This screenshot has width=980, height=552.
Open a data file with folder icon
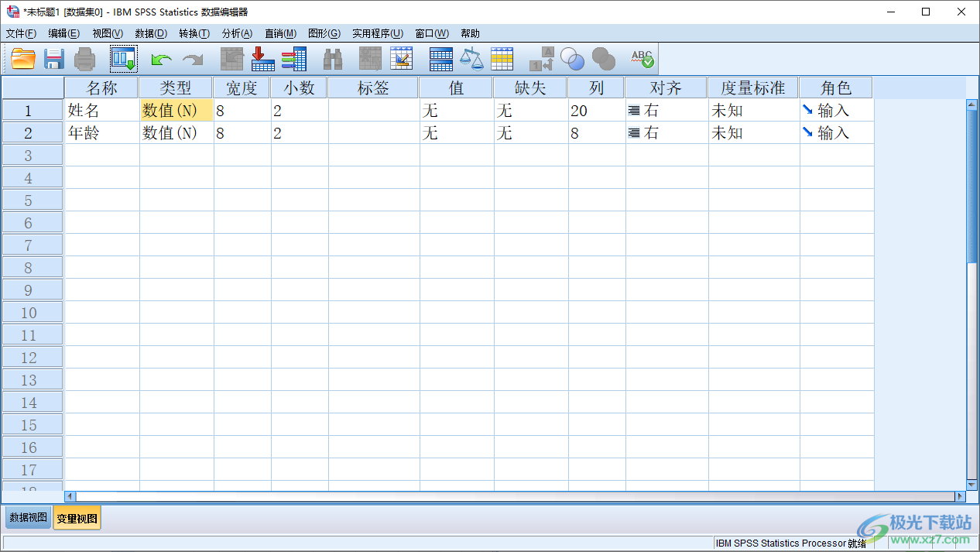(x=23, y=59)
